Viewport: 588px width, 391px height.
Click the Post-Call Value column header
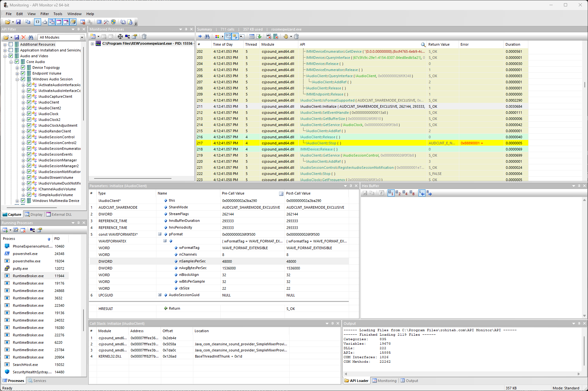pyautogui.click(x=317, y=193)
